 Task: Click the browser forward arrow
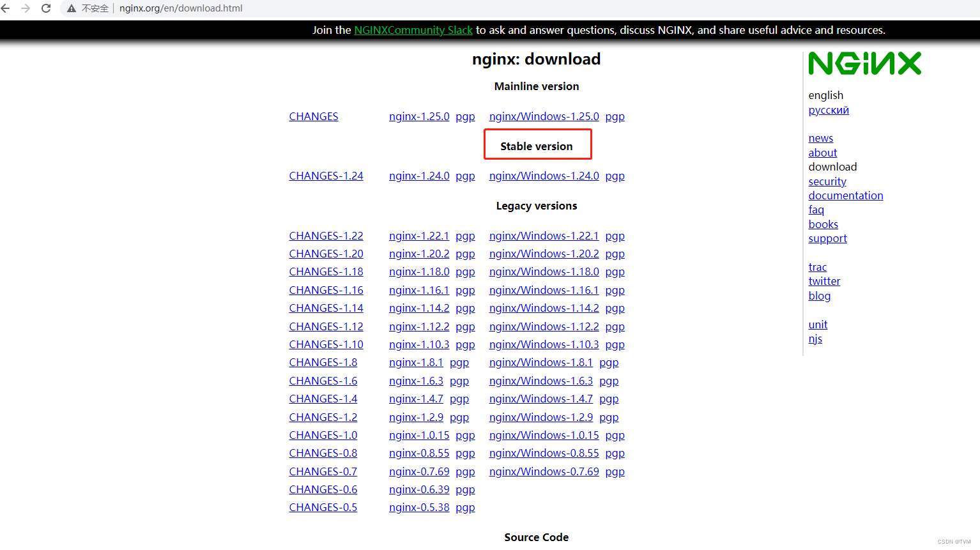pyautogui.click(x=26, y=8)
